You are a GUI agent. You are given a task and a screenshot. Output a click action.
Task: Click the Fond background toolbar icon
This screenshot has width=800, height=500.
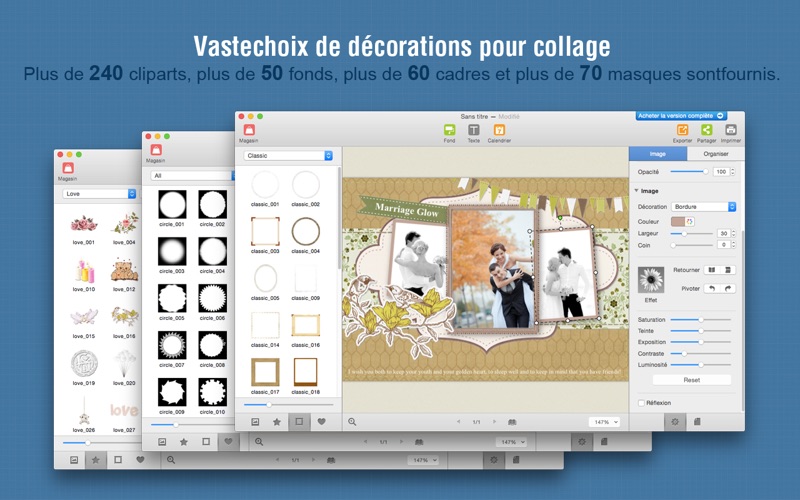coord(449,130)
